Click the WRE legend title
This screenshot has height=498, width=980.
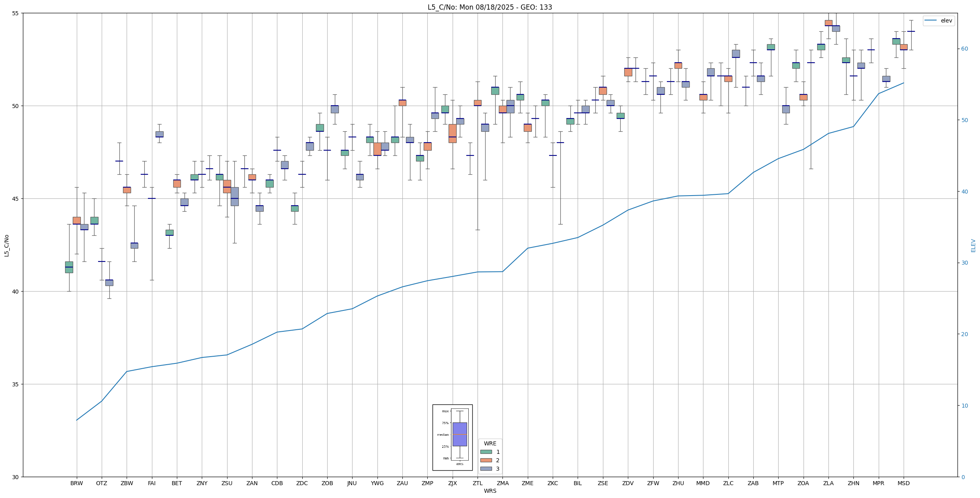pyautogui.click(x=490, y=443)
